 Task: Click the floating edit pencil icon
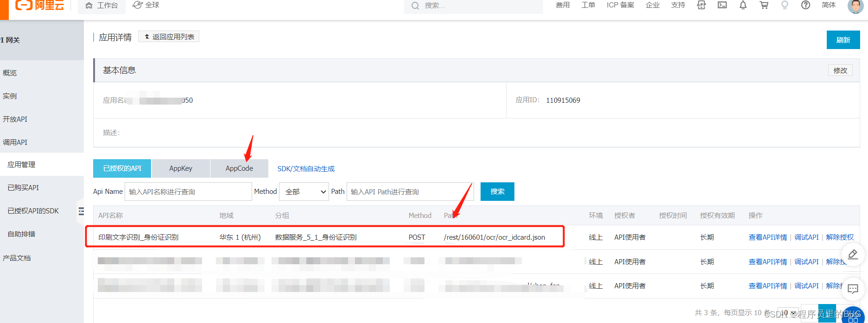853,255
